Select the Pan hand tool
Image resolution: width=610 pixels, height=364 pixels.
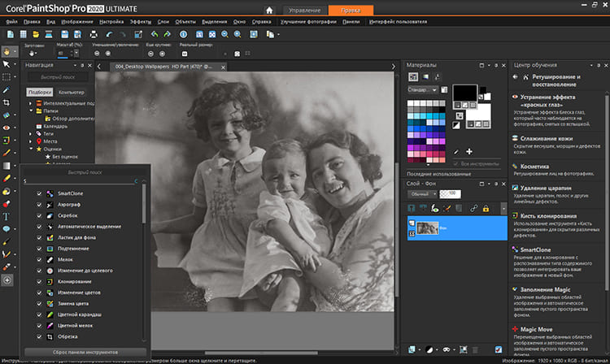(x=7, y=51)
